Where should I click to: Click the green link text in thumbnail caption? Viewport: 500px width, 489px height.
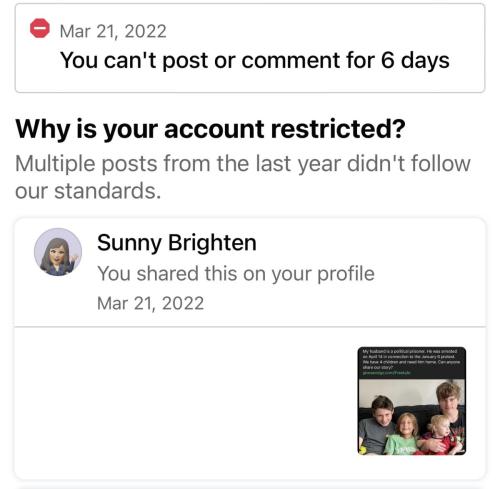(x=387, y=373)
